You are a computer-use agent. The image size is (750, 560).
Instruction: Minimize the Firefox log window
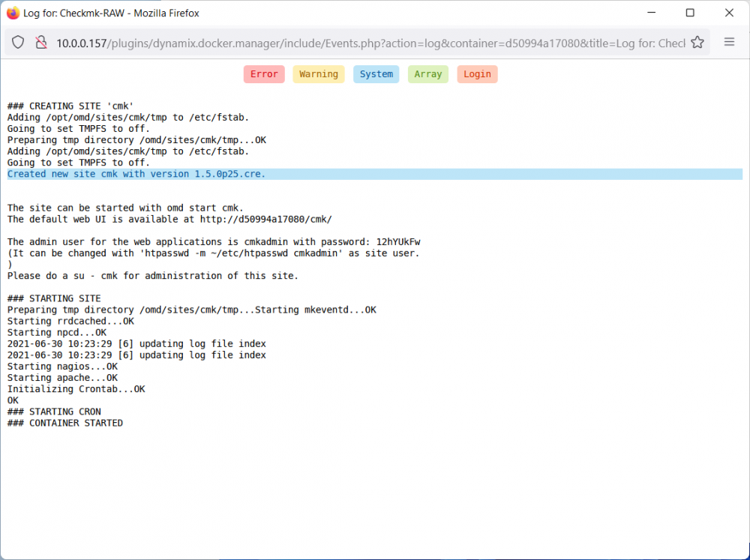click(652, 13)
